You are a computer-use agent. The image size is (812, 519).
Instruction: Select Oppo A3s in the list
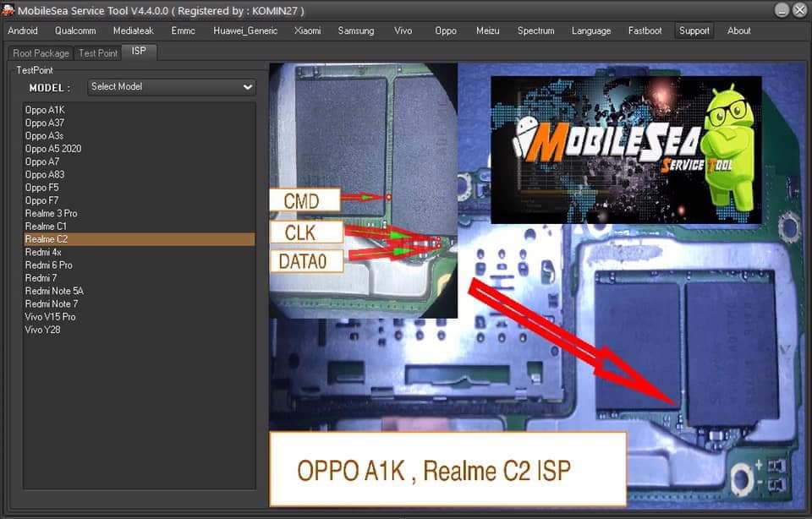(x=139, y=135)
